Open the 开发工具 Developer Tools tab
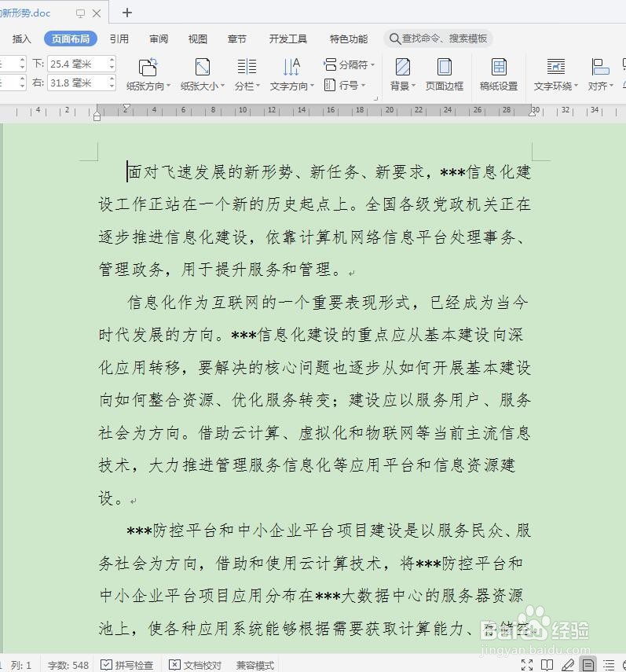 pyautogui.click(x=287, y=39)
